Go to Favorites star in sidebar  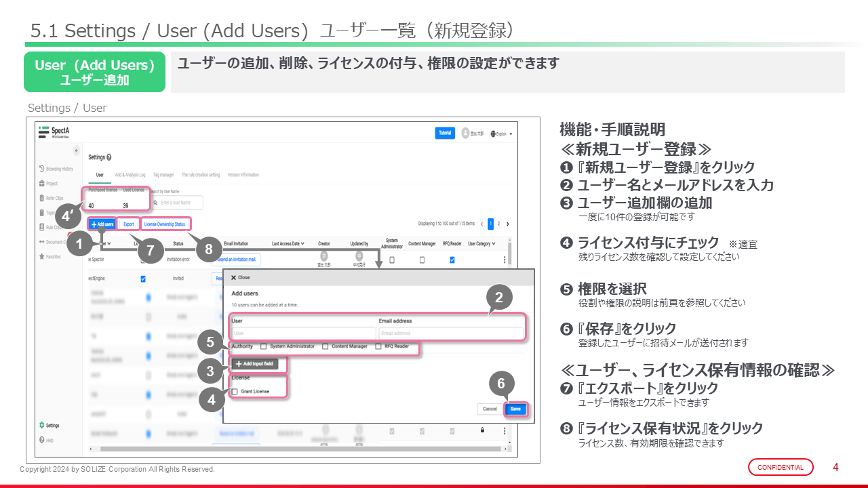coord(54,257)
